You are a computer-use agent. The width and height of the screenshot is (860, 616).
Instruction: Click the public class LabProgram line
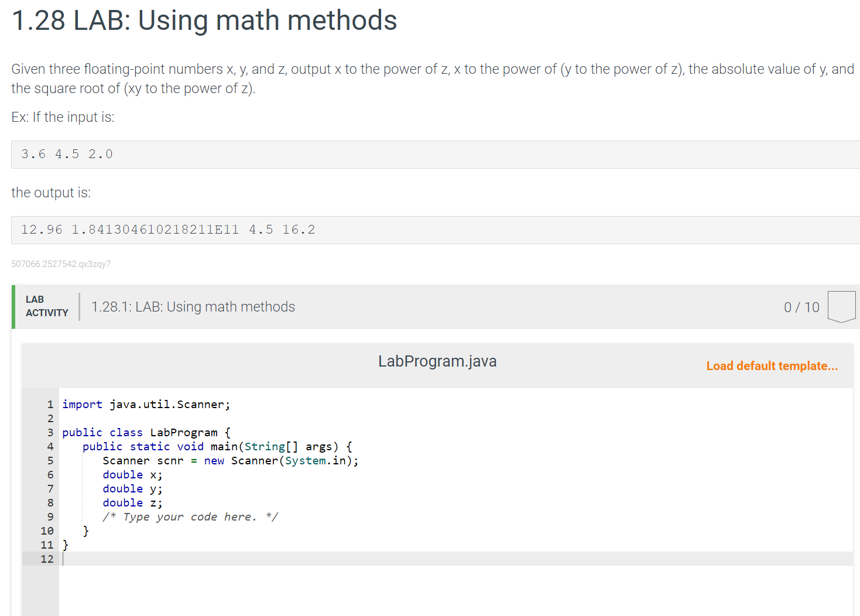coord(146,432)
